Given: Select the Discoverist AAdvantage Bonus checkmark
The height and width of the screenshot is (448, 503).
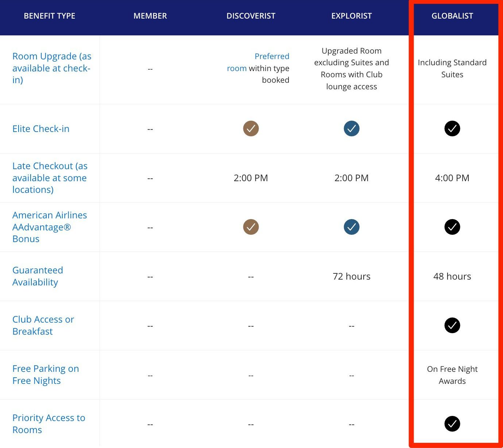Looking at the screenshot, I should click(x=251, y=227).
